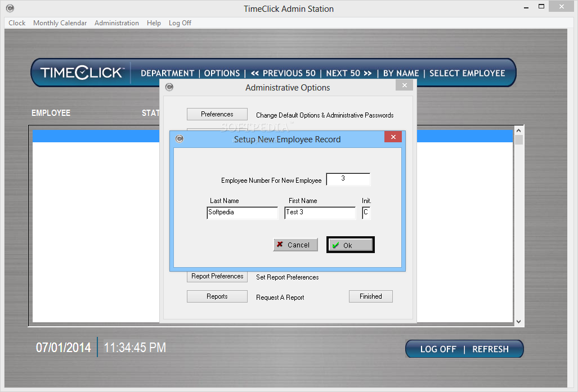Close the Administrative Options window
This screenshot has height=392, width=578.
(x=405, y=85)
